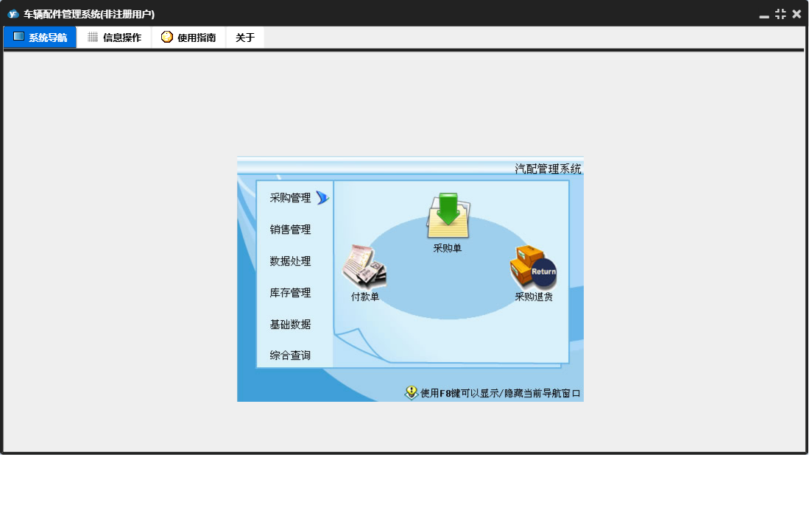This screenshot has width=809, height=532.
Task: Open the 使用指南 menu
Action: point(189,37)
